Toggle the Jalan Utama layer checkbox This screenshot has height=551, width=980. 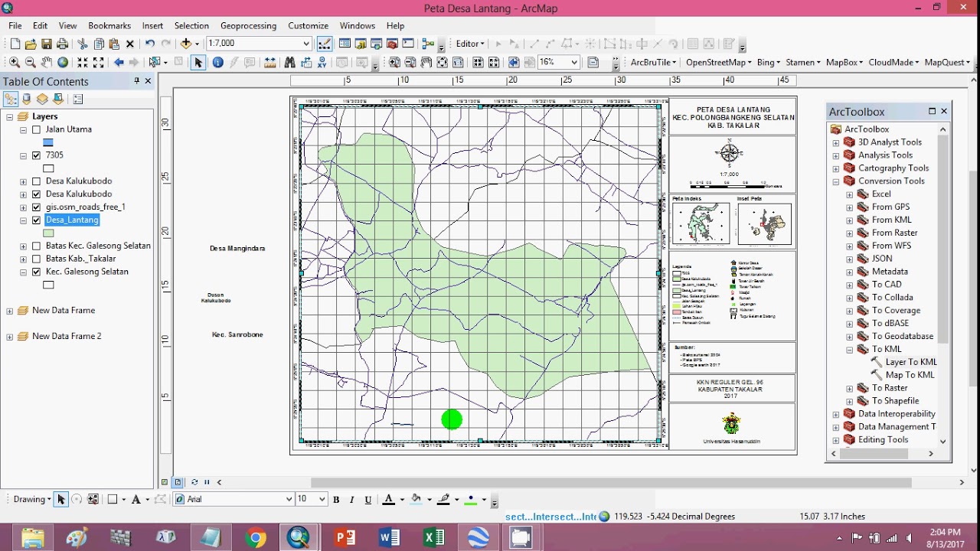(x=37, y=130)
